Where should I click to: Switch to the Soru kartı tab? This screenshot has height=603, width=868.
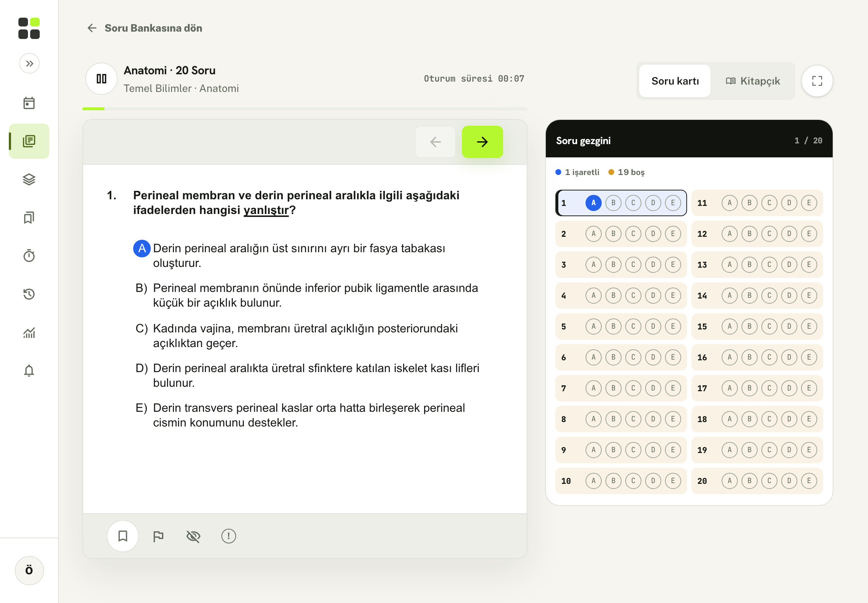(675, 81)
